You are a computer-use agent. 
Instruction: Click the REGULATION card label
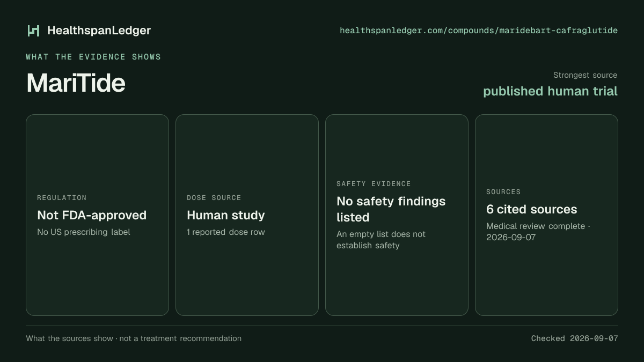tap(62, 198)
